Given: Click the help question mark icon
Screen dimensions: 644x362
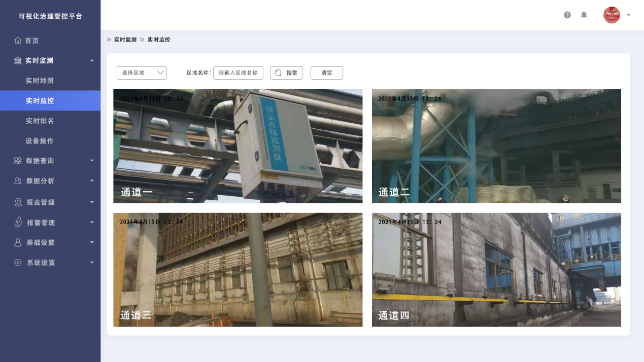Looking at the screenshot, I should point(567,15).
